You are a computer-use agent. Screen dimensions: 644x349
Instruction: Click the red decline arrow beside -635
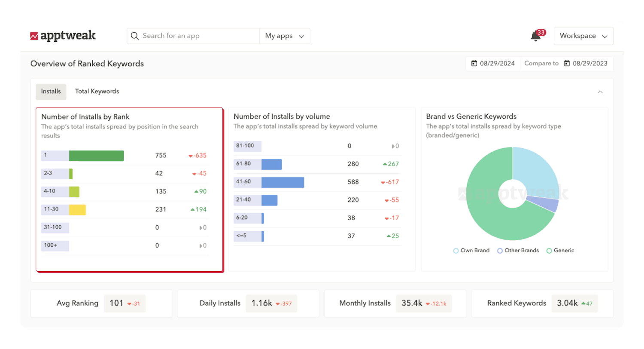coord(191,156)
